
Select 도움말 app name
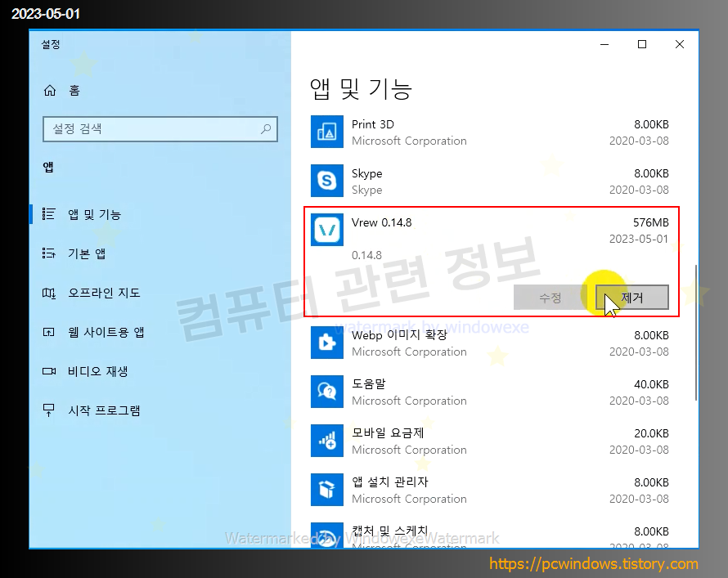369,384
